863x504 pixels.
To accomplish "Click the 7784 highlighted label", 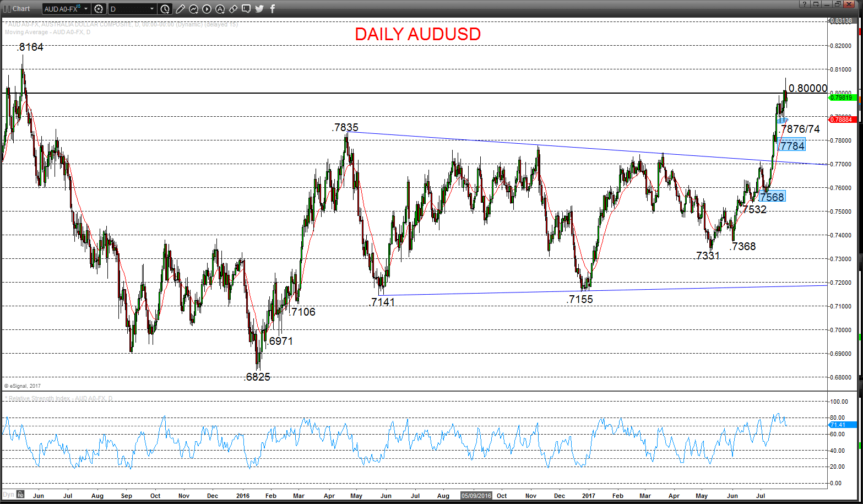I will 793,145.
